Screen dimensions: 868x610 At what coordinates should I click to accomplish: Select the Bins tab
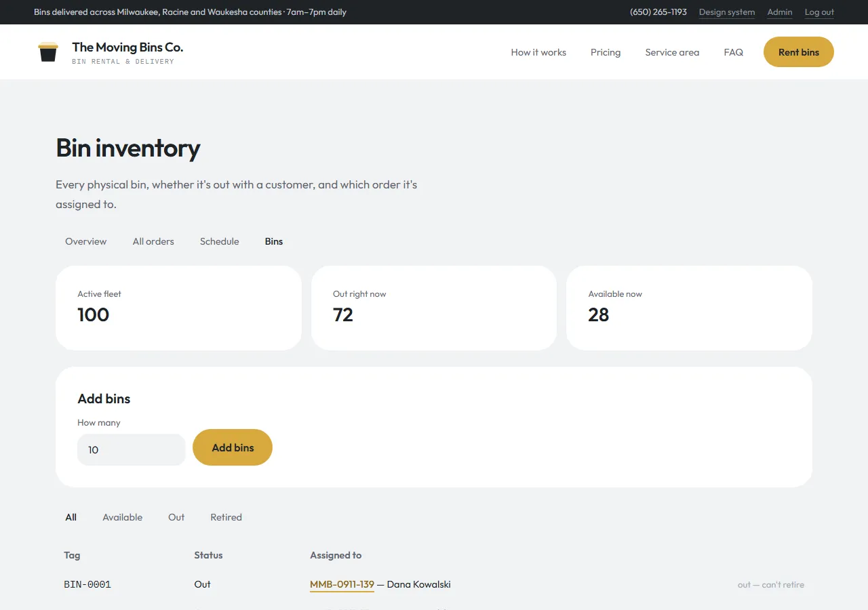pos(274,241)
